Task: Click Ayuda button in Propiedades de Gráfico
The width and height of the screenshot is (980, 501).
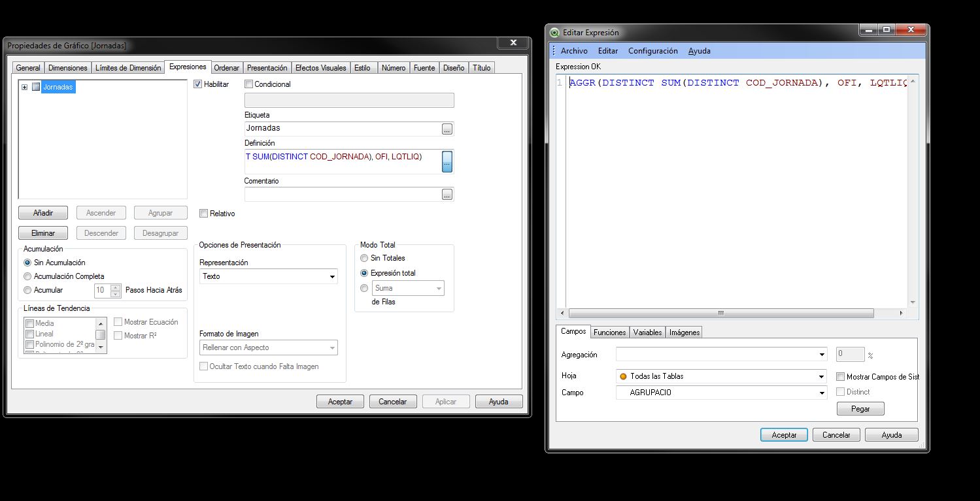Action: coord(499,402)
